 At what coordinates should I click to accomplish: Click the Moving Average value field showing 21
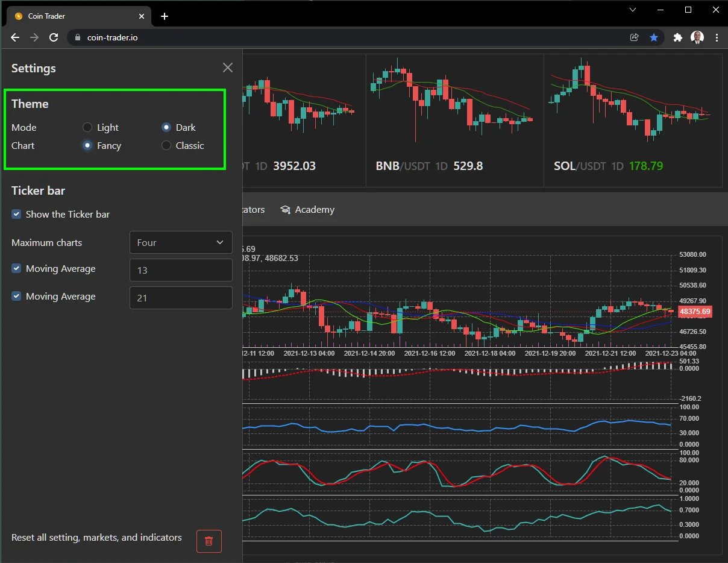pos(181,297)
